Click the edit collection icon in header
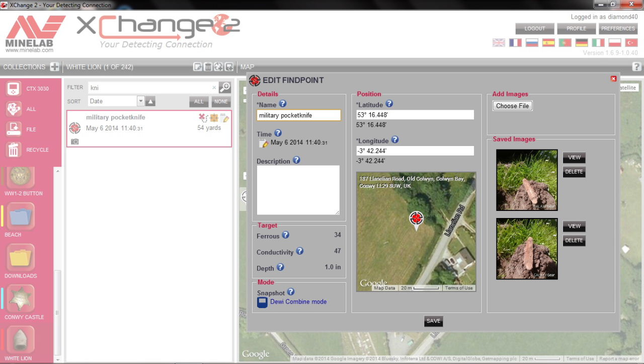 pyautogui.click(x=198, y=66)
